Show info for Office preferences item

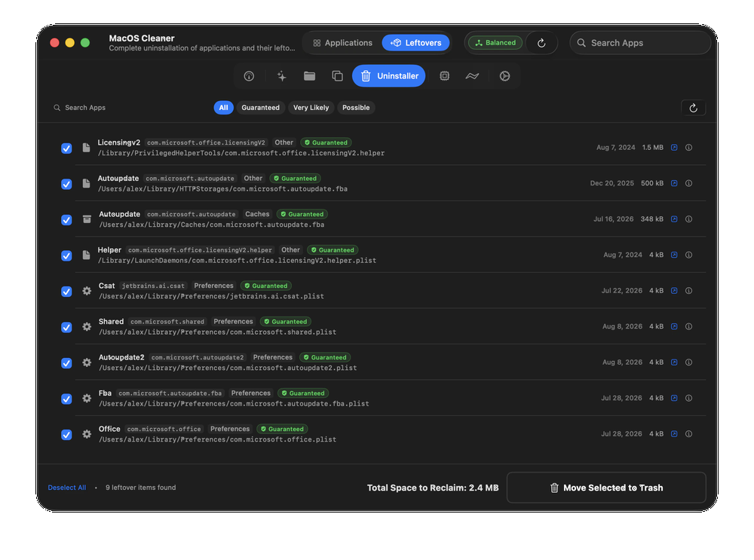click(688, 434)
